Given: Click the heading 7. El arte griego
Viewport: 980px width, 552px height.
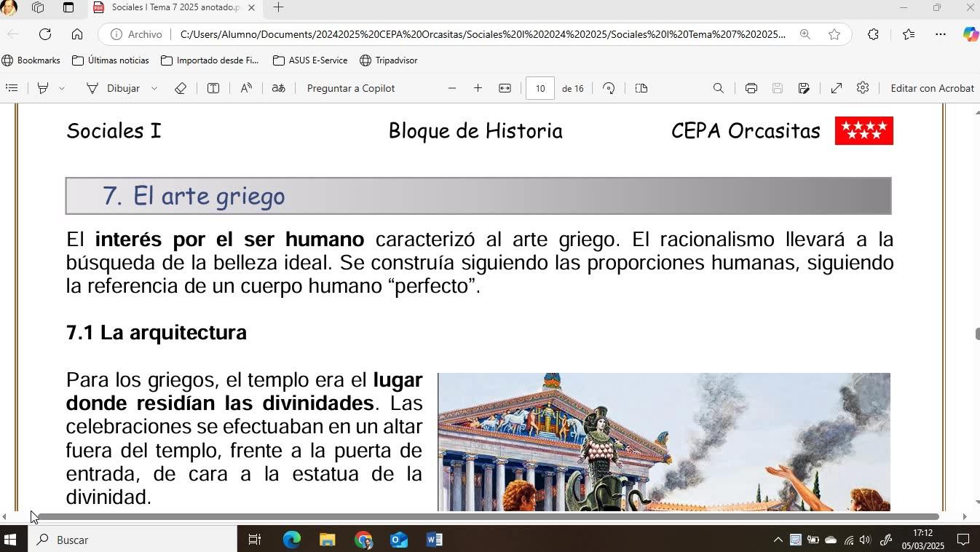Looking at the screenshot, I should (194, 196).
